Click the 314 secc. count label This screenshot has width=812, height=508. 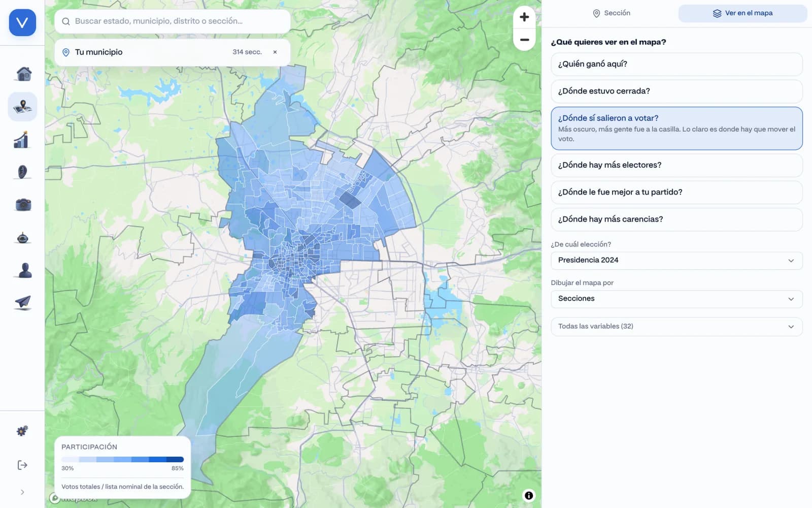[247, 52]
